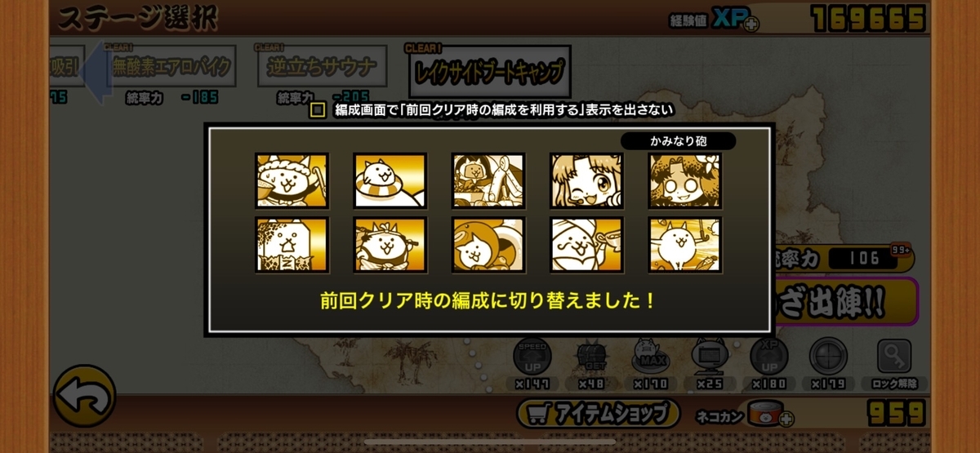Tap the key icon labeled ロック解除

click(894, 356)
